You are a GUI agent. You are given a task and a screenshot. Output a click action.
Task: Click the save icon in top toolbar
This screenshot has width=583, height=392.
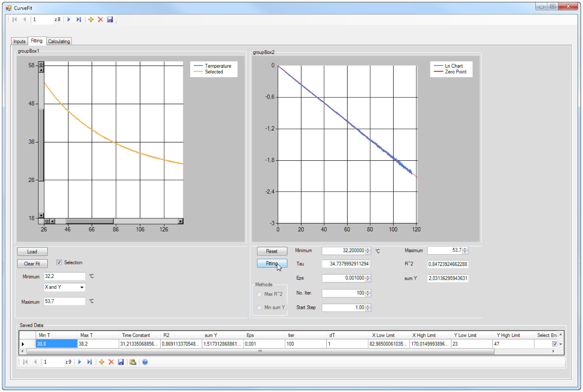(110, 20)
